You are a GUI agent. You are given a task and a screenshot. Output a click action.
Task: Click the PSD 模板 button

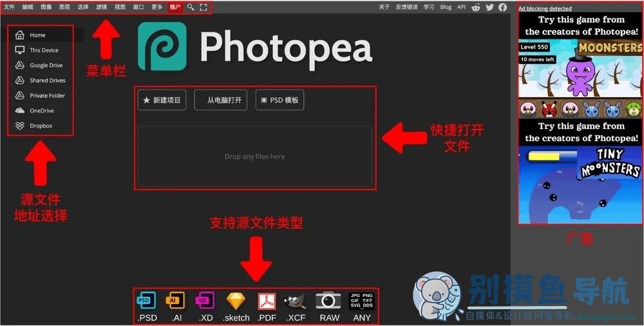pos(279,100)
